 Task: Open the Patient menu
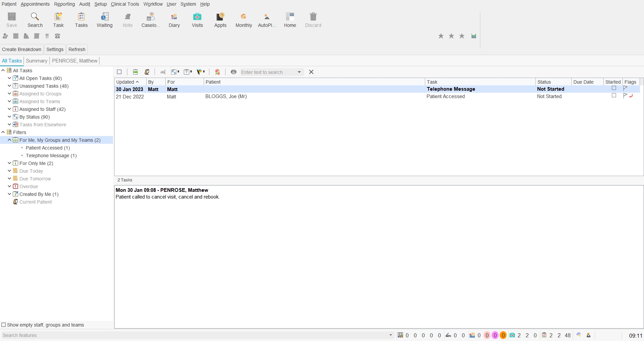coord(9,4)
